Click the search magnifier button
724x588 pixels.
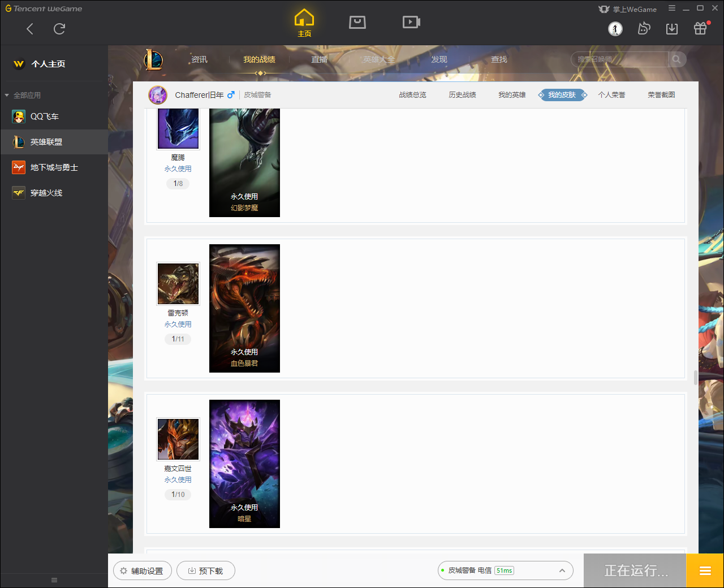676,59
